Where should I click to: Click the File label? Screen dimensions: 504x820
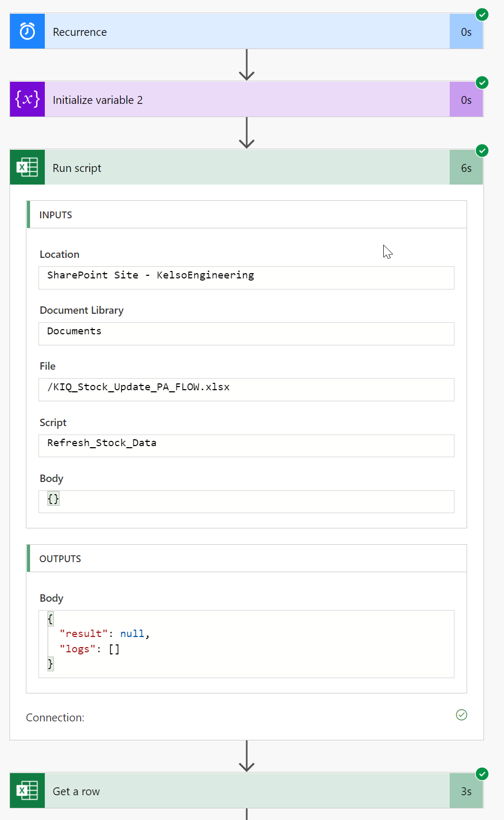click(47, 366)
